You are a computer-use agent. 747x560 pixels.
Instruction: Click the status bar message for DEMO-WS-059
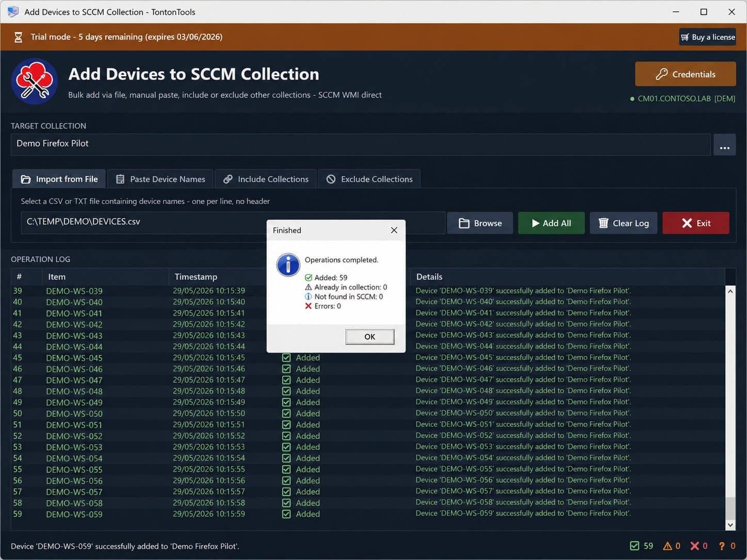point(125,547)
